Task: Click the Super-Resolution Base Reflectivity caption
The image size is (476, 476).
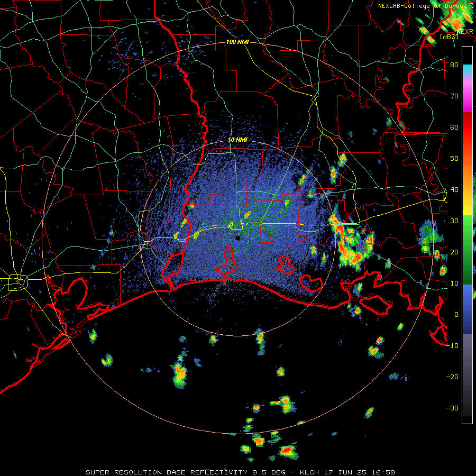Action: coord(241,472)
